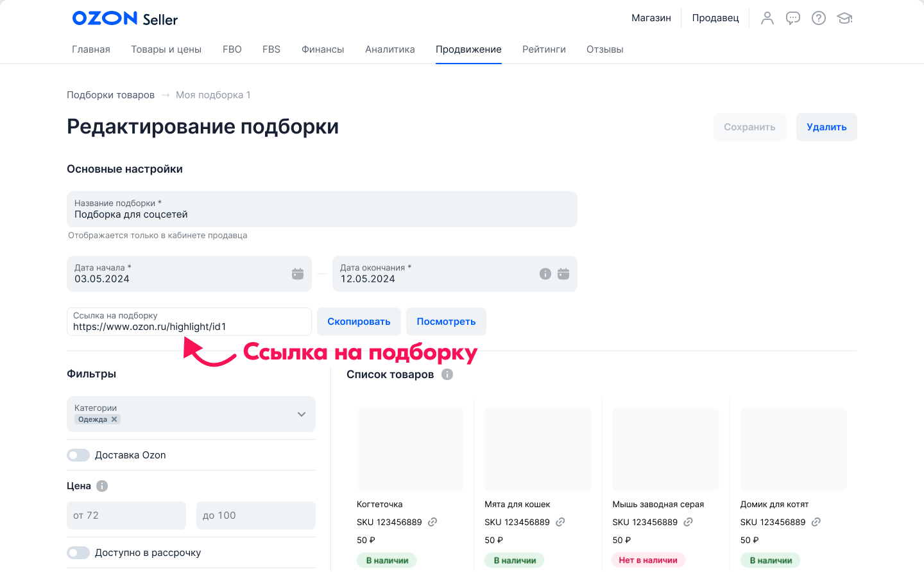Image resolution: width=924 pixels, height=572 pixels.
Task: Click the Ссылка на подборку field
Action: coord(189,322)
